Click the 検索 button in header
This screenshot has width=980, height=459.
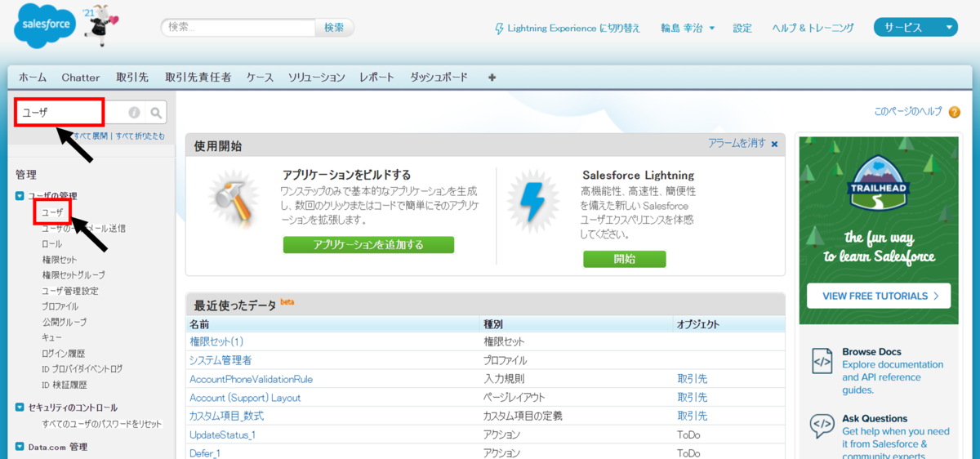(334, 28)
